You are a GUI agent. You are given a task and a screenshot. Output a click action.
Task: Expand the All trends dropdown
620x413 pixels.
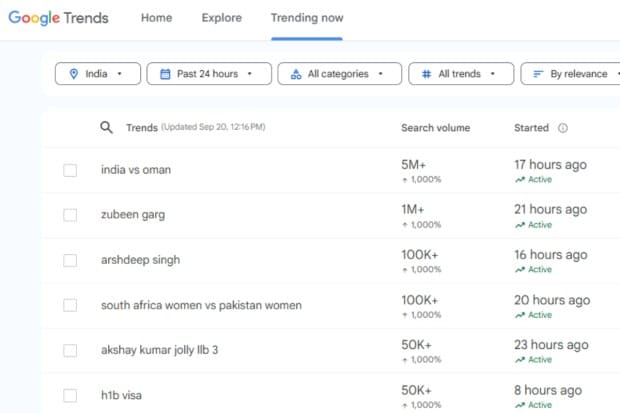pos(461,74)
